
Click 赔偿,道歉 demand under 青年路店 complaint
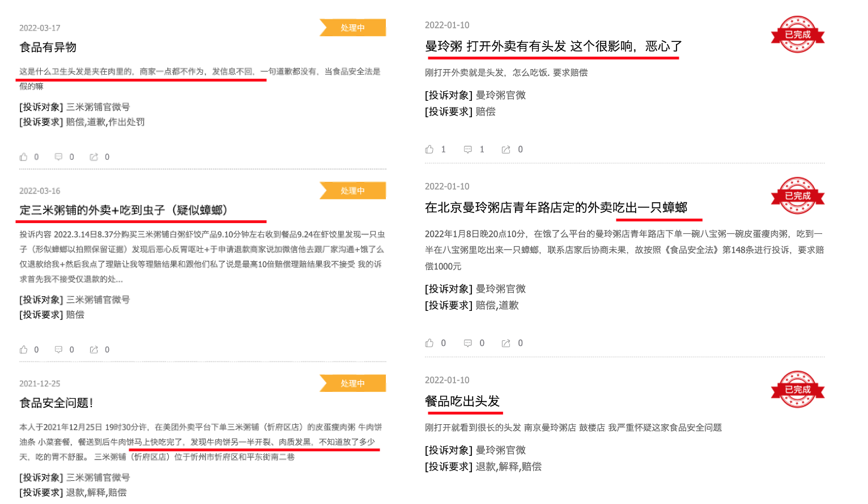click(497, 305)
